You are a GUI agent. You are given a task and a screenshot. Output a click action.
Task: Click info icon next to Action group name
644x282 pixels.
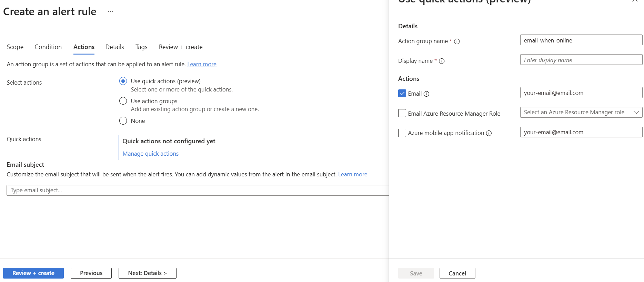tap(457, 41)
